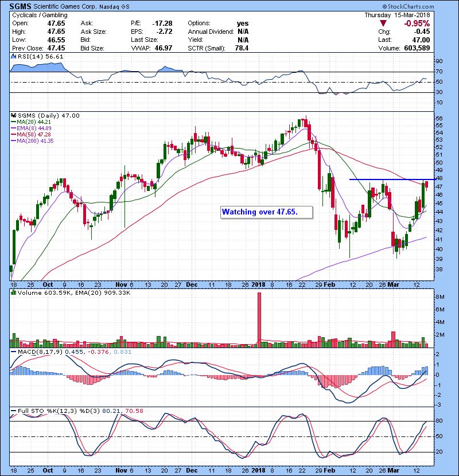Click the VWAP value 46.97

point(164,48)
